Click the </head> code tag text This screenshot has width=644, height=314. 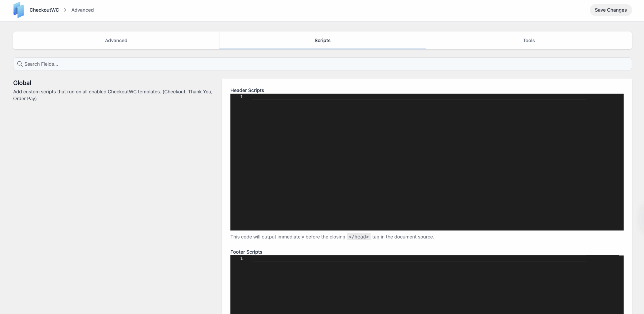point(358,237)
